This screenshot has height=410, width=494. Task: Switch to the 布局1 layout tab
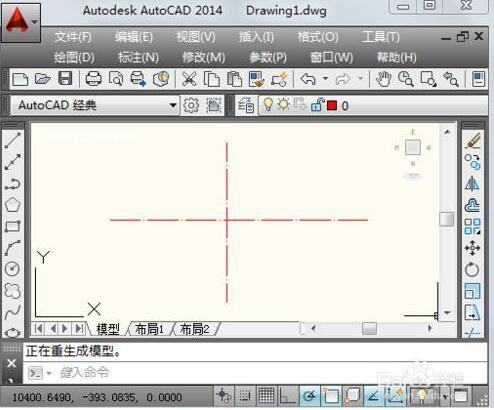149,329
